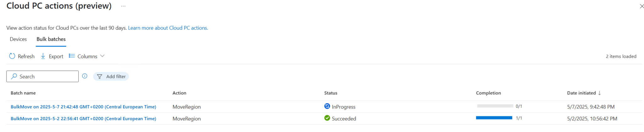Click the Refresh circular arrow icon

(12, 56)
